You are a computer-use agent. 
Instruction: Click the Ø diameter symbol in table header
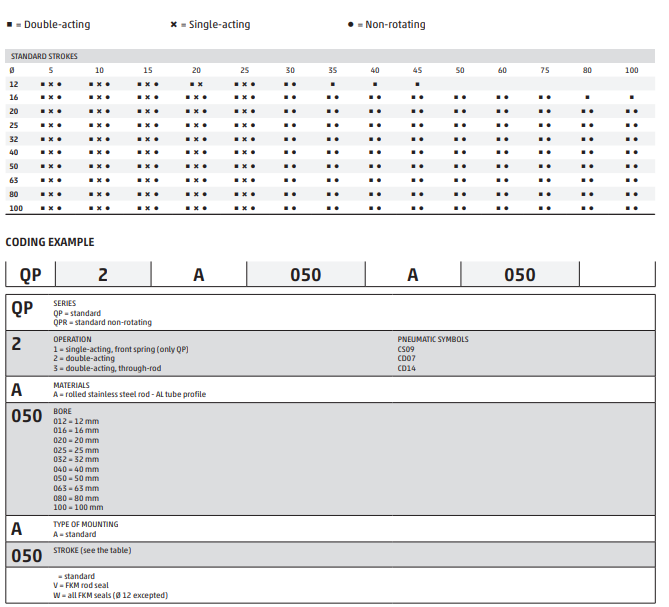[x=12, y=71]
